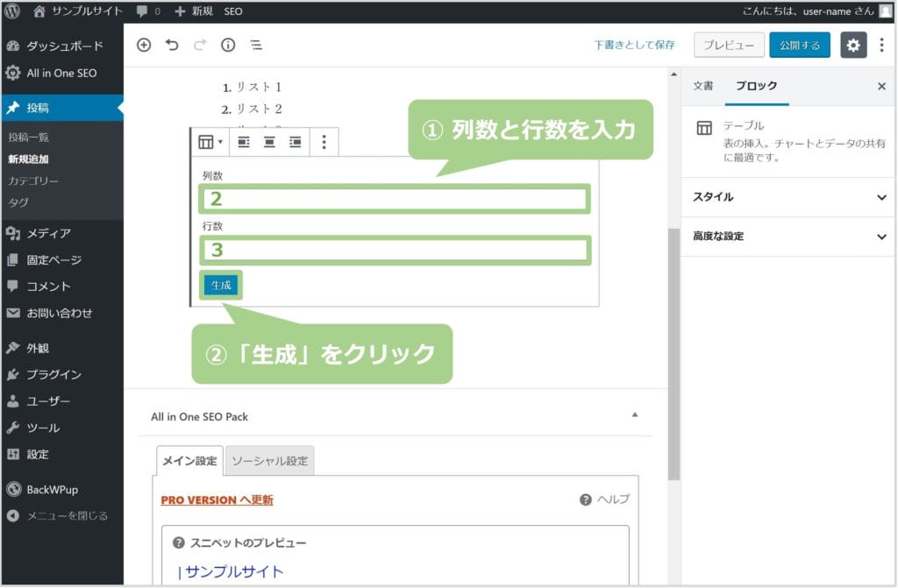Change block type via table icon dropdown
The image size is (898, 588).
pos(210,142)
